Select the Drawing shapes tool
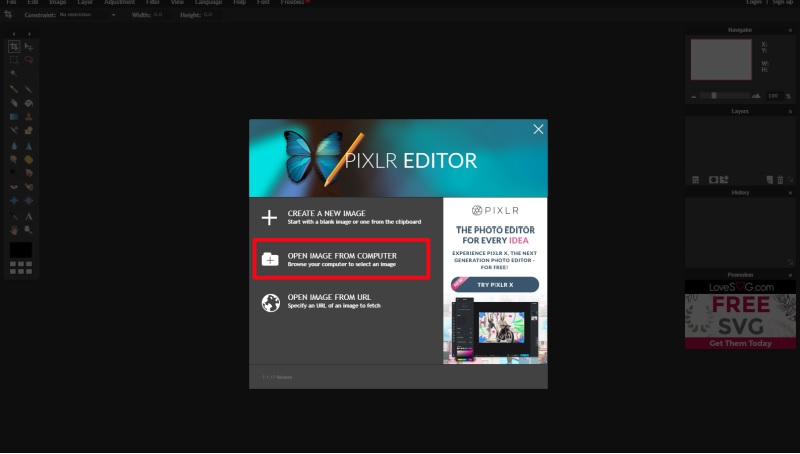800x454 pixels. [29, 131]
